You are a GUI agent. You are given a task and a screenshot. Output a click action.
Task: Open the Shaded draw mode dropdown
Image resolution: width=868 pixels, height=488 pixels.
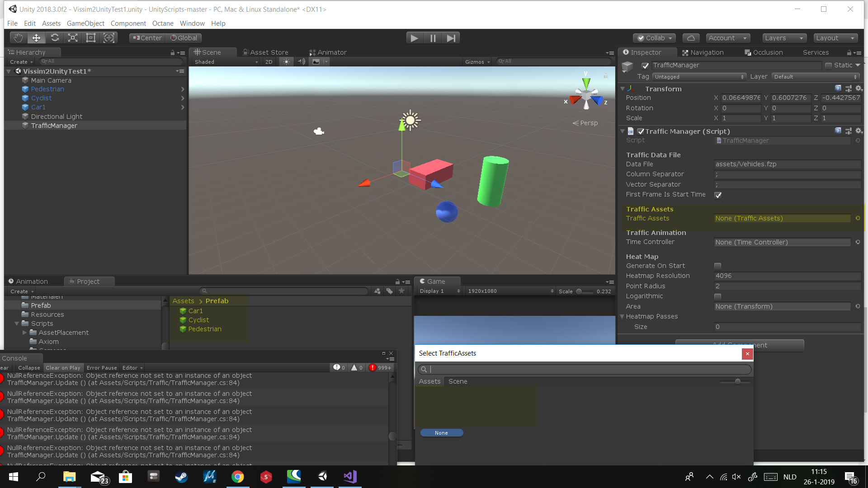[225, 62]
